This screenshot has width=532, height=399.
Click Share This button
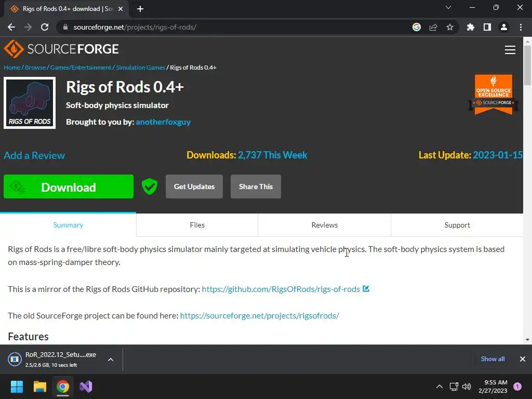[x=256, y=187]
